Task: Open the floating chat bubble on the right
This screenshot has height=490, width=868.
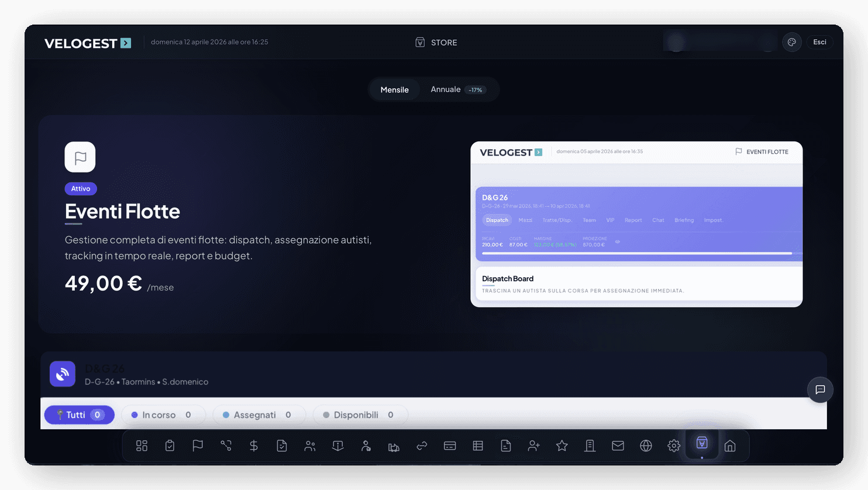Action: (820, 389)
